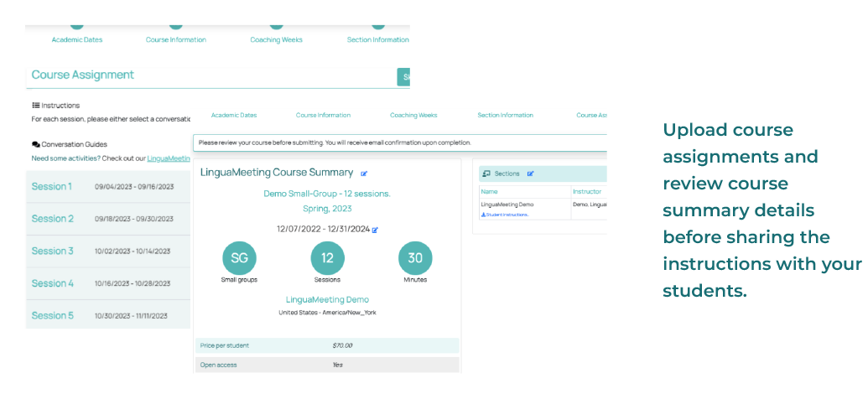Click the Conversation Guides chat icon
This screenshot has height=399, width=868.
[x=35, y=144]
